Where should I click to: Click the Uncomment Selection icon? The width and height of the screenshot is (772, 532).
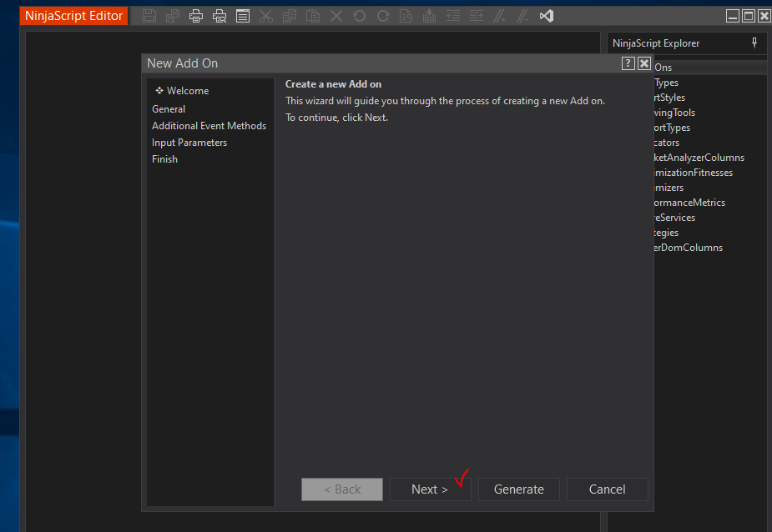pyautogui.click(x=522, y=16)
